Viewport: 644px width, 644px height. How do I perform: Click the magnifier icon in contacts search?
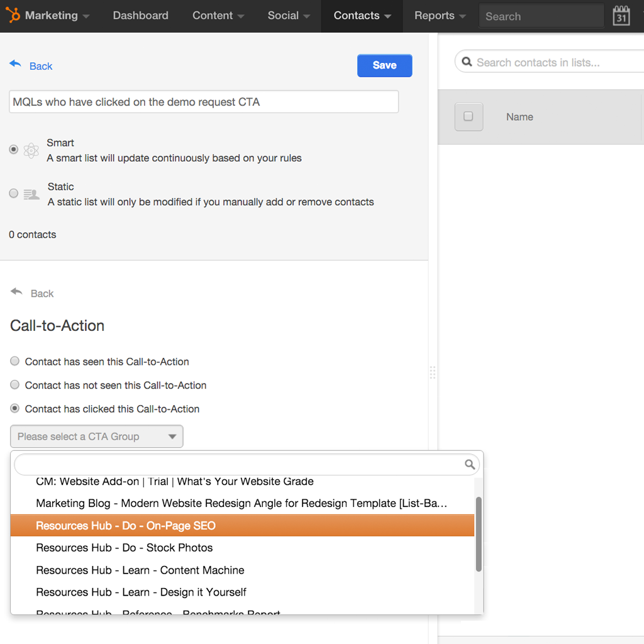(466, 61)
